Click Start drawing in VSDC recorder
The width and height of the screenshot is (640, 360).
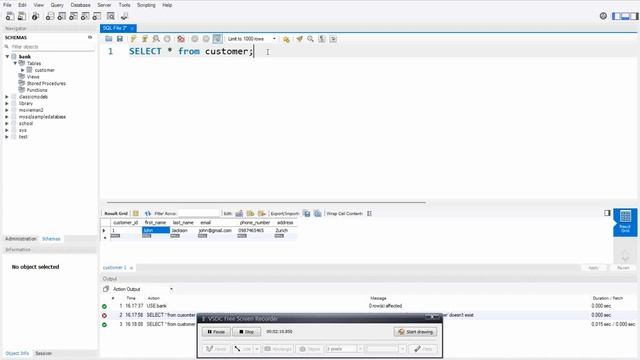416,332
